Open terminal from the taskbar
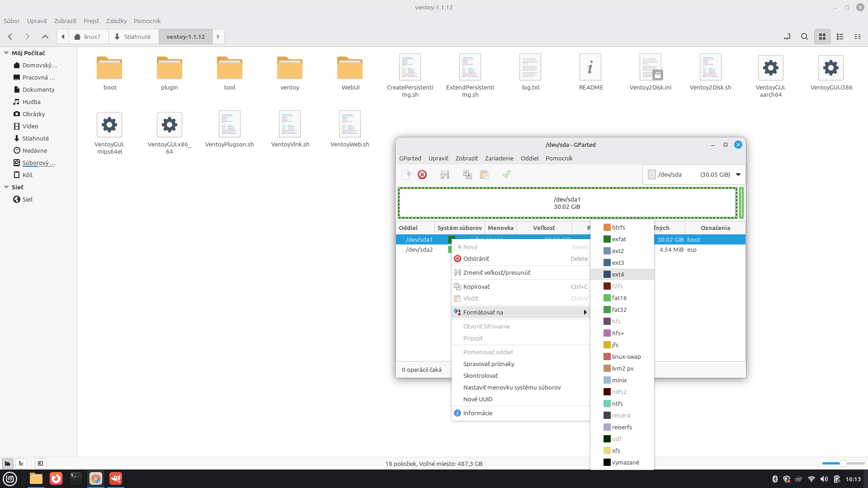The width and height of the screenshot is (868, 488). click(x=76, y=479)
